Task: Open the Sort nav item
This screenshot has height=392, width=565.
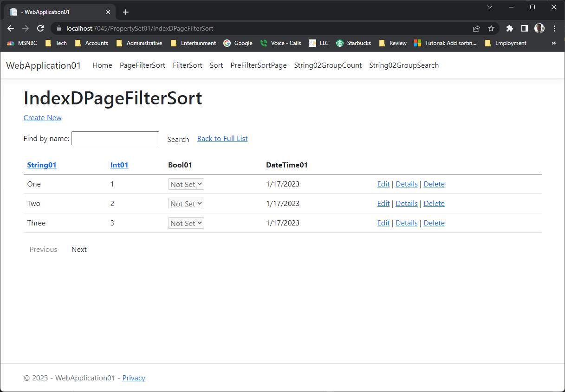Action: click(x=216, y=65)
